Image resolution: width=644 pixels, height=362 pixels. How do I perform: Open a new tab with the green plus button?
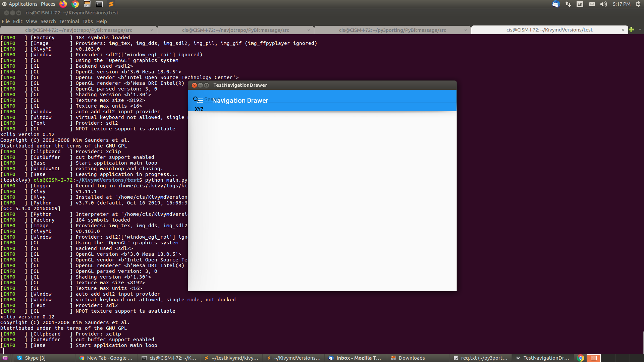coord(632,30)
